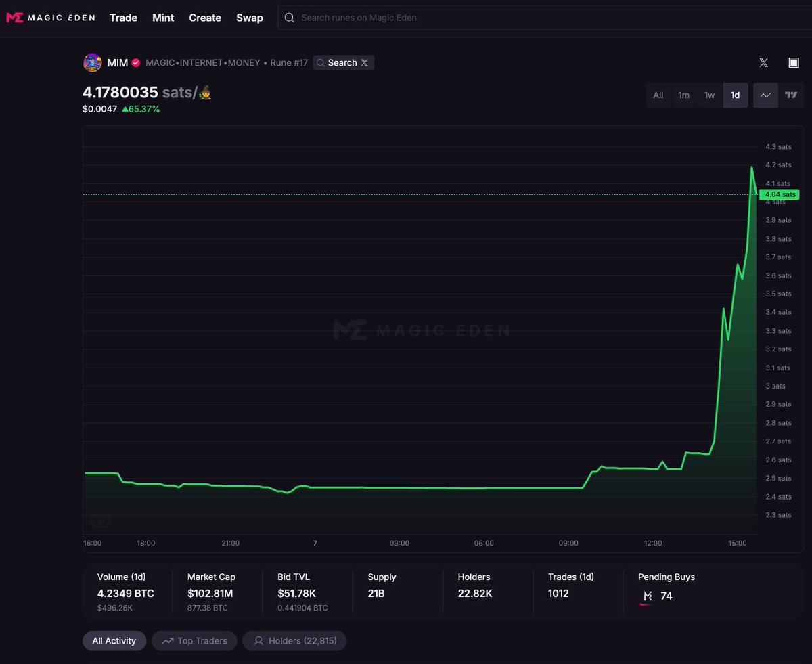Click the TradingView logo in chart corner
The image size is (812, 664).
pos(100,521)
